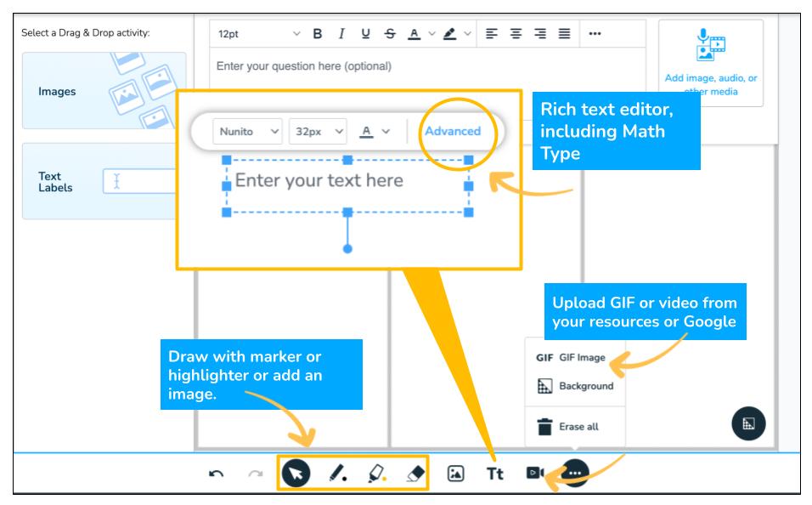The height and width of the screenshot is (505, 812).
Task: Select the marker pen tool
Action: tap(337, 473)
